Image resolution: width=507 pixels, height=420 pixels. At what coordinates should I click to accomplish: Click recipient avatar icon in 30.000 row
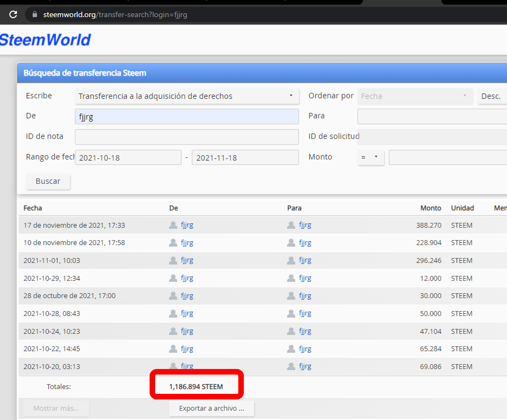[x=291, y=296]
